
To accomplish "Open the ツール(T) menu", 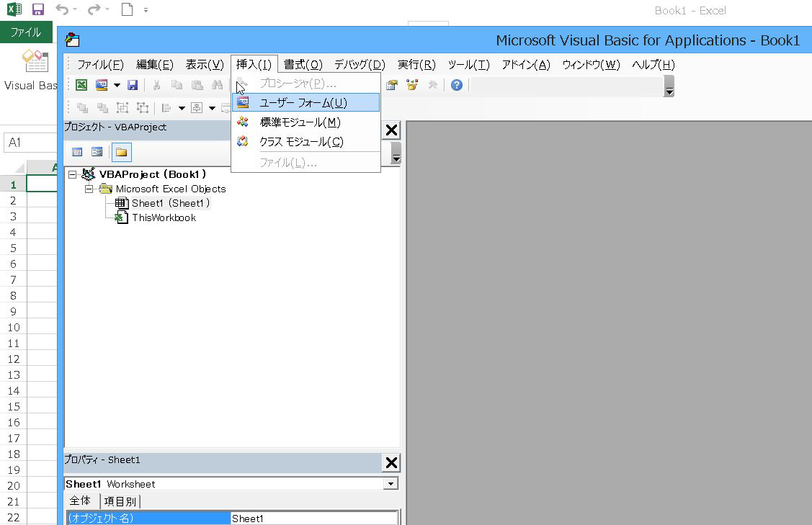I will pyautogui.click(x=468, y=65).
